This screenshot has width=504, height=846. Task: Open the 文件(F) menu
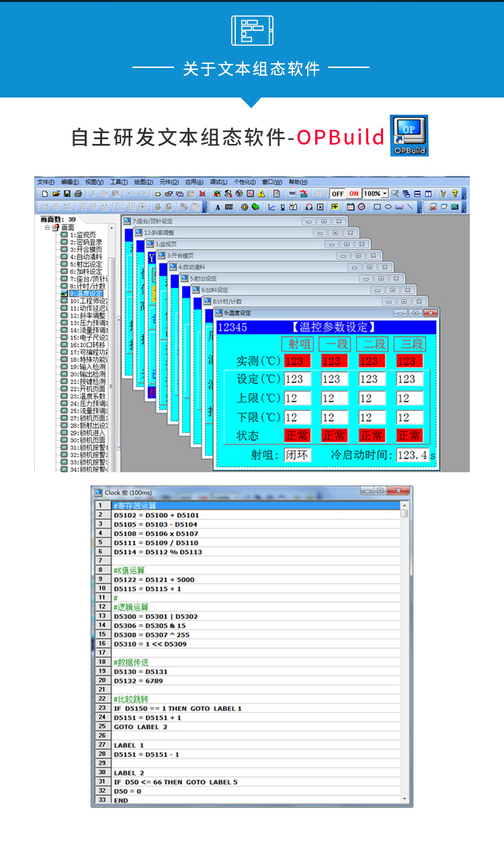pyautogui.click(x=46, y=182)
